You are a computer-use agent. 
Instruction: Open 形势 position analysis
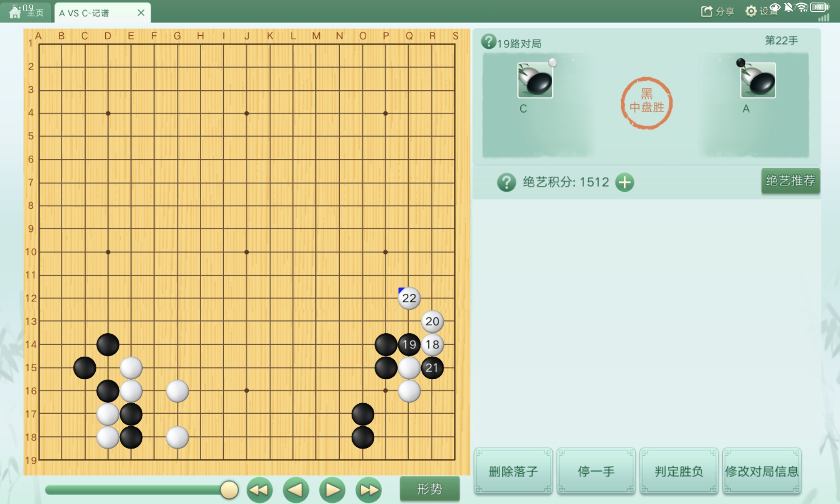click(x=430, y=488)
